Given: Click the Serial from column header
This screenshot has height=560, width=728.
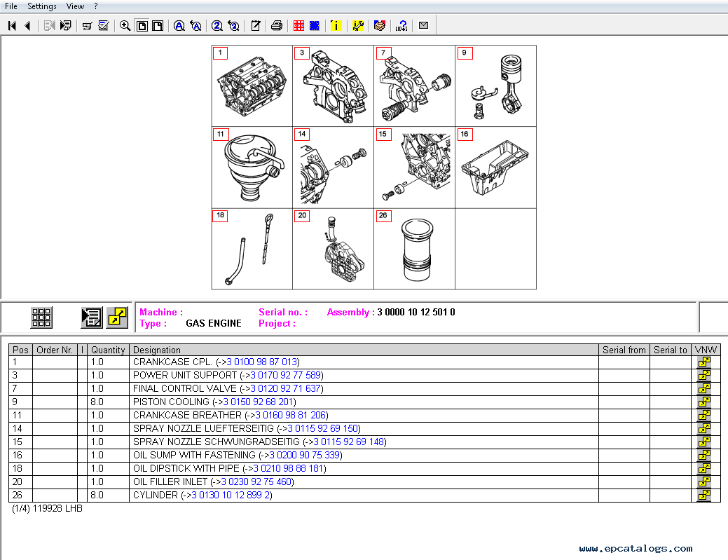Looking at the screenshot, I should [624, 350].
